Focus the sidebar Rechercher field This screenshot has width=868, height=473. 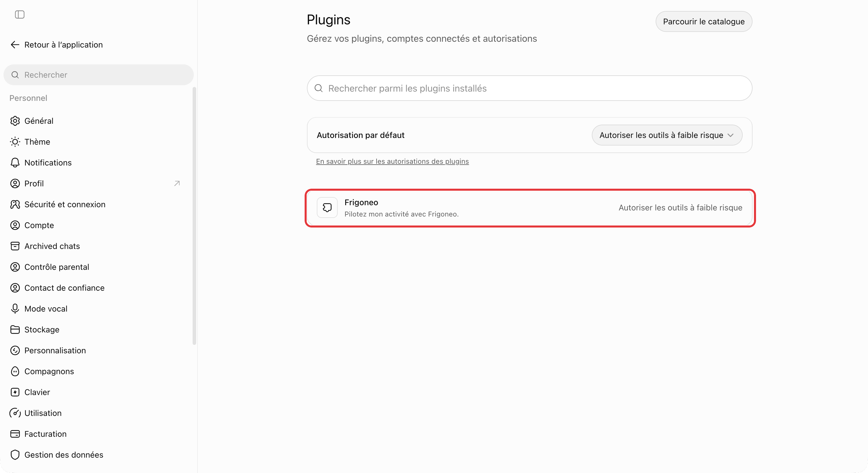click(x=99, y=75)
